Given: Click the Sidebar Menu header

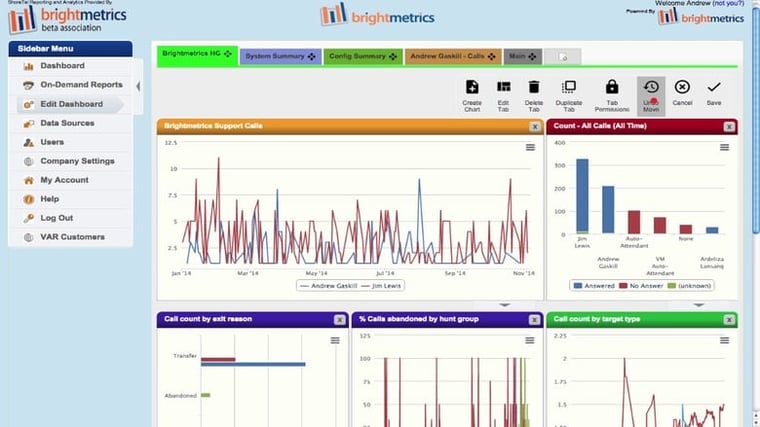Looking at the screenshot, I should [x=70, y=48].
